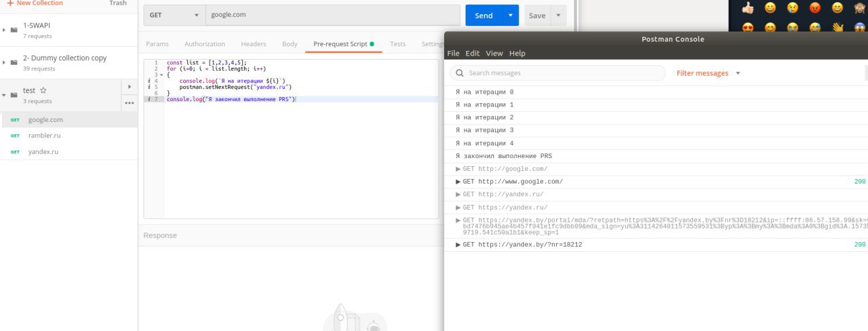Click the 'const list' line in editor
868x331 pixels.
tap(207, 62)
